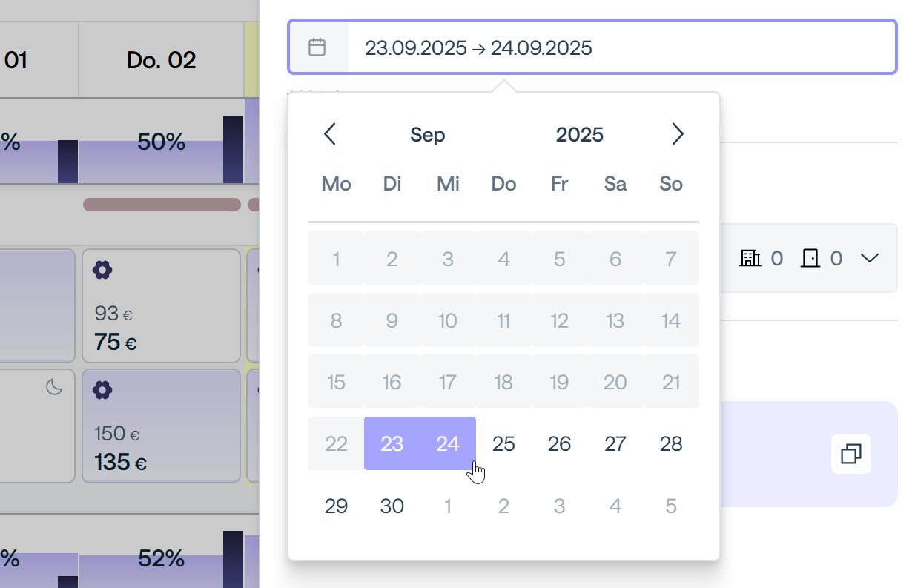Choose highlighted date 23 in calendar
Screen dimensions: 915x588
point(392,443)
